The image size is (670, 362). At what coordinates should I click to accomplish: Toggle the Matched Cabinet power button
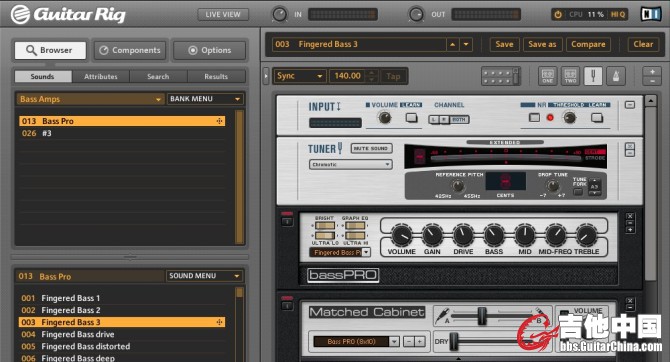click(x=287, y=306)
